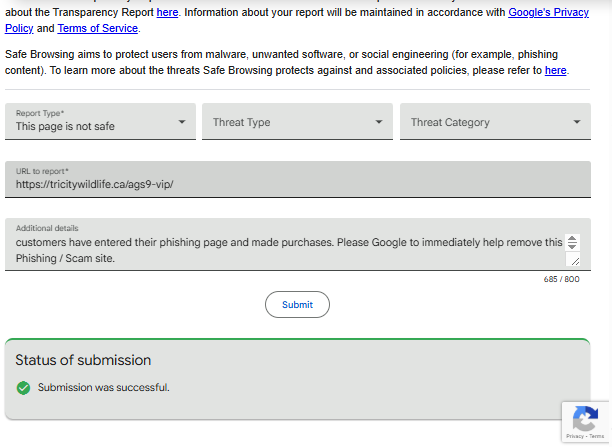Click the green success checkmark icon
Viewport: 612px width, 447px height.
pyautogui.click(x=24, y=387)
